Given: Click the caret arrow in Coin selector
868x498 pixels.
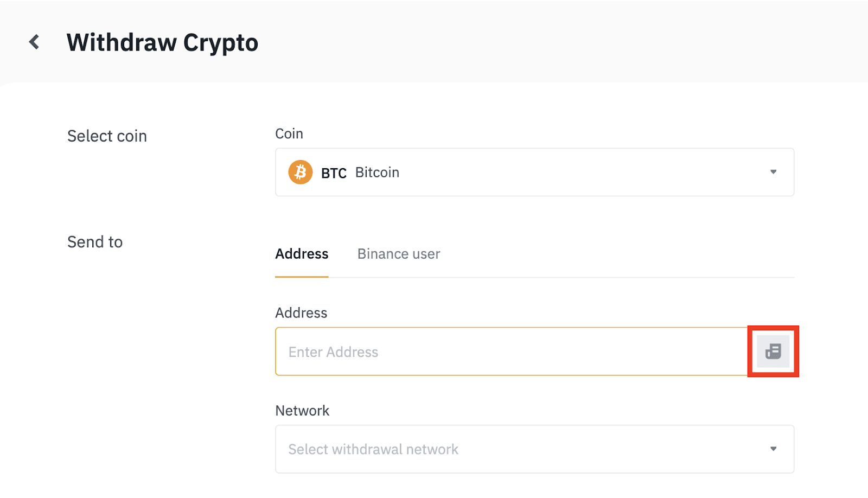Looking at the screenshot, I should tap(773, 172).
